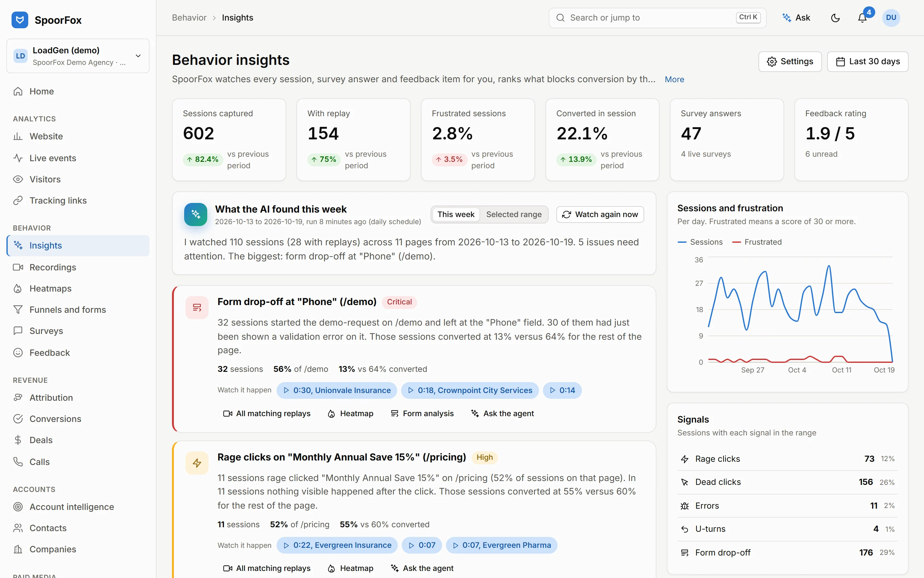The width and height of the screenshot is (924, 578).
Task: Toggle the Sessions series in chart legend
Action: coord(700,242)
